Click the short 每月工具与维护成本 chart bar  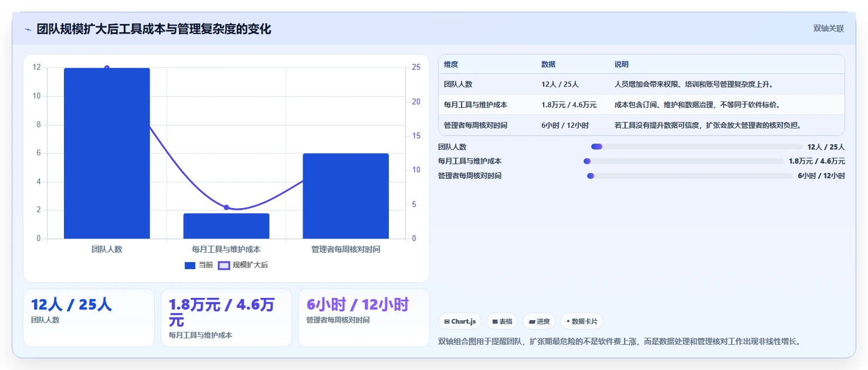(x=226, y=226)
